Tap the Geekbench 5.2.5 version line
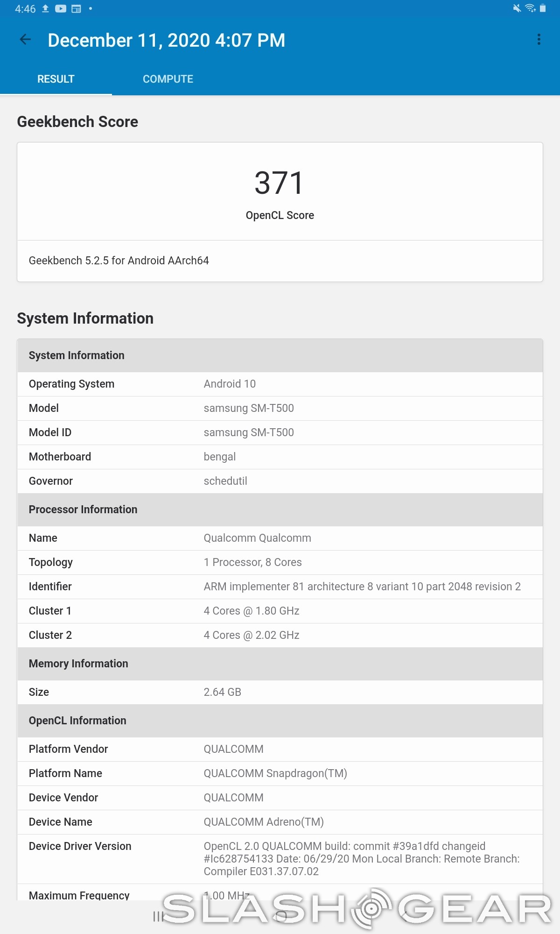This screenshot has height=934, width=560. (119, 261)
